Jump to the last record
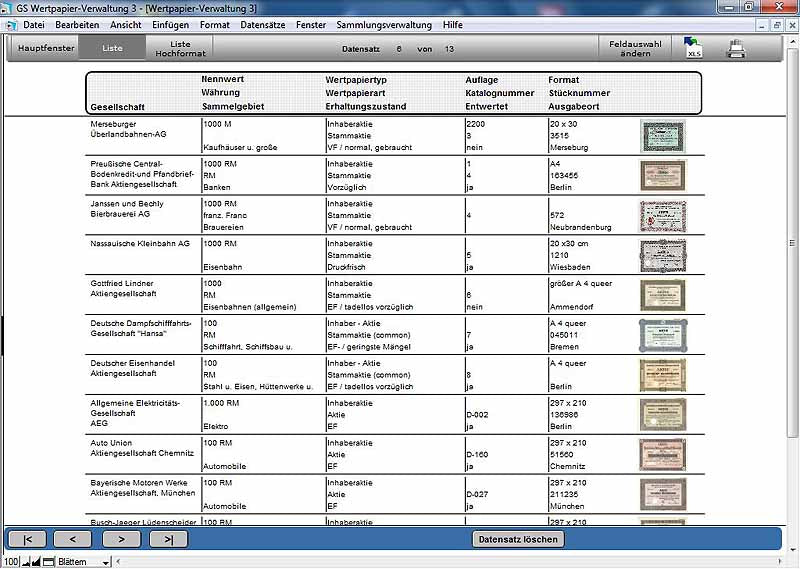This screenshot has height=569, width=800. click(x=168, y=539)
